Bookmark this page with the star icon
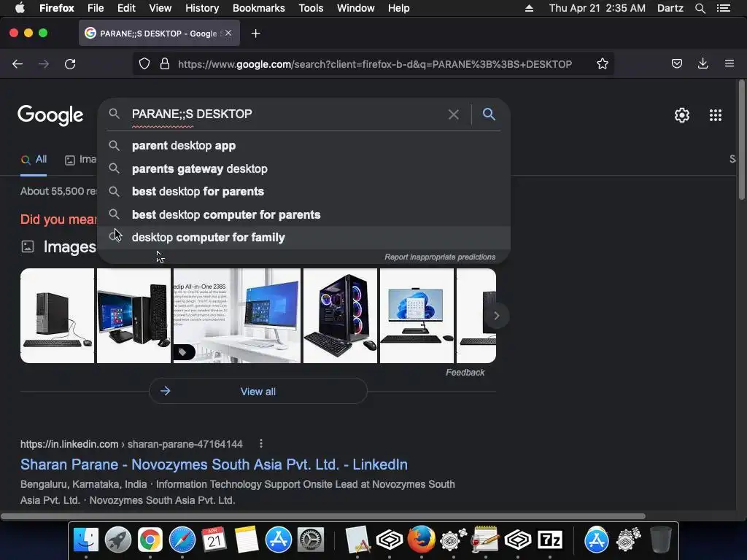 click(x=602, y=64)
